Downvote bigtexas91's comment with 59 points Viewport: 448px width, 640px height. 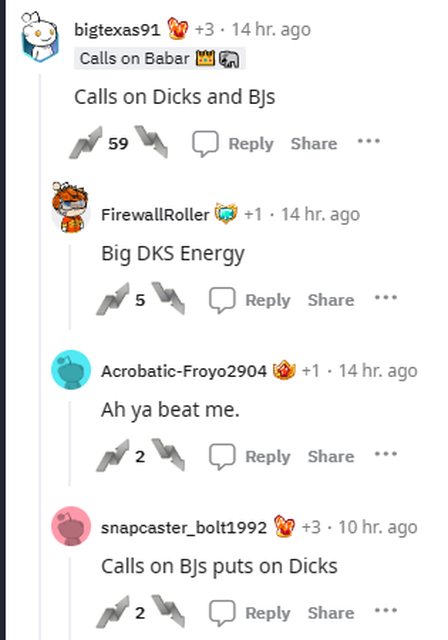click(x=151, y=142)
